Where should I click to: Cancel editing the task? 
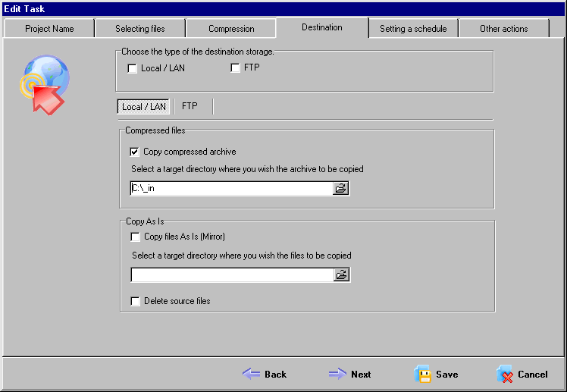[522, 374]
